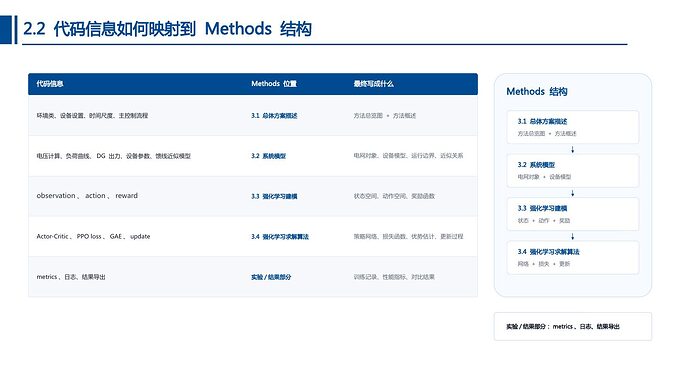Click the cell starting '电压计算、负荷曲线、DG 出力'

tap(114, 156)
